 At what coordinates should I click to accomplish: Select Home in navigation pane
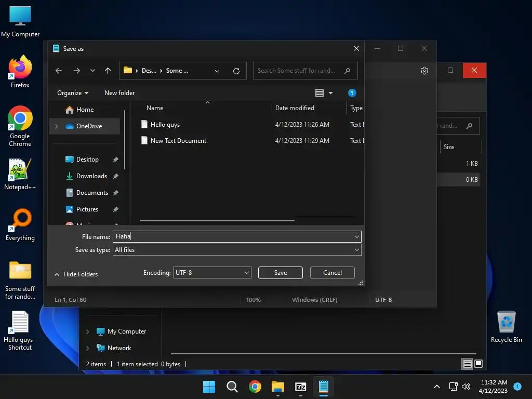click(85, 110)
